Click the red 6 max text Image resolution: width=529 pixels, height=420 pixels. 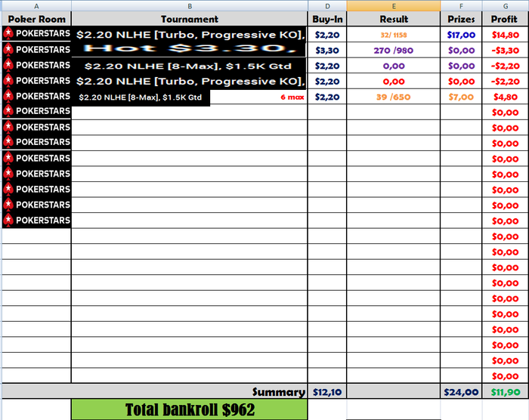[x=292, y=97]
